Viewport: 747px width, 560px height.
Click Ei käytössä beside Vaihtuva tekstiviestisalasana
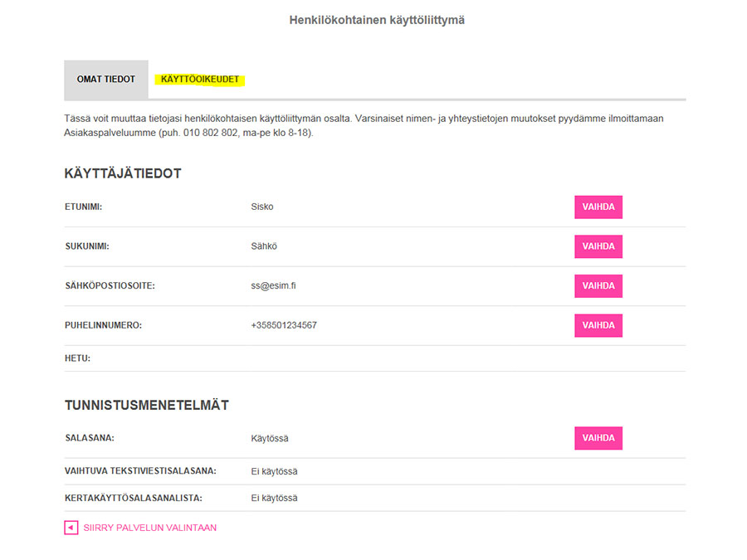click(x=275, y=471)
